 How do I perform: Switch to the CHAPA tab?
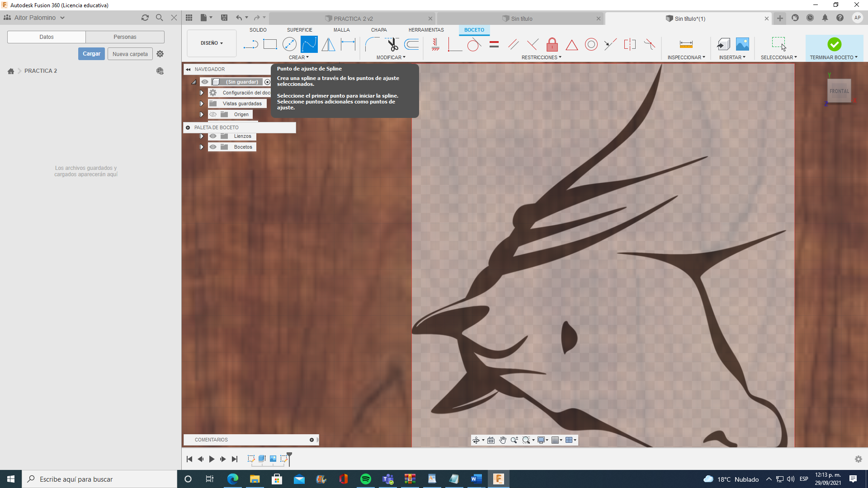click(x=379, y=30)
